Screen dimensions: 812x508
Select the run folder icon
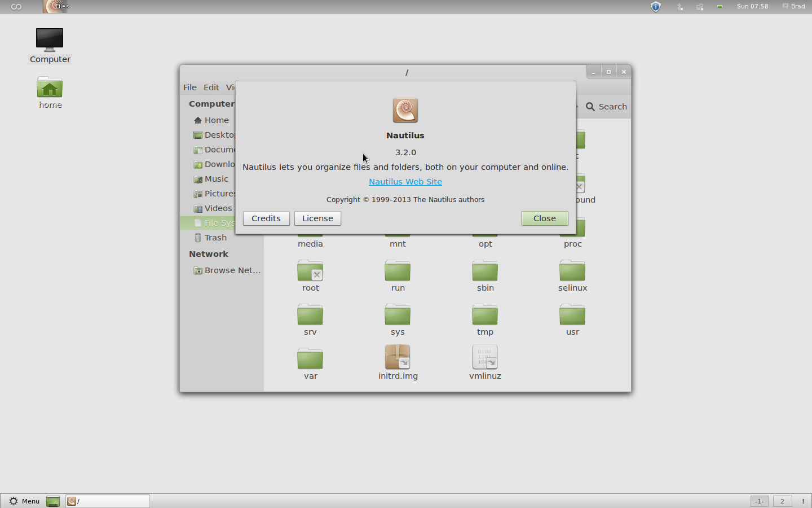click(x=398, y=271)
